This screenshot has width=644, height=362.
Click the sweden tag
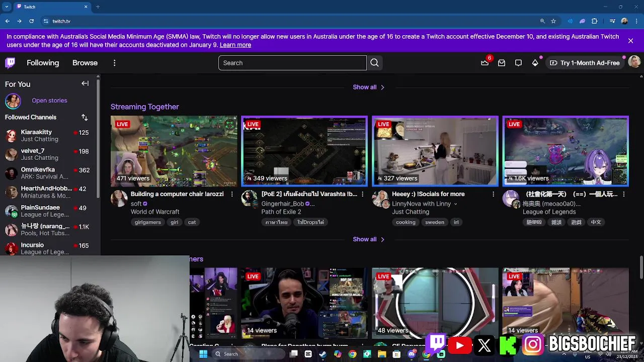[x=435, y=222]
